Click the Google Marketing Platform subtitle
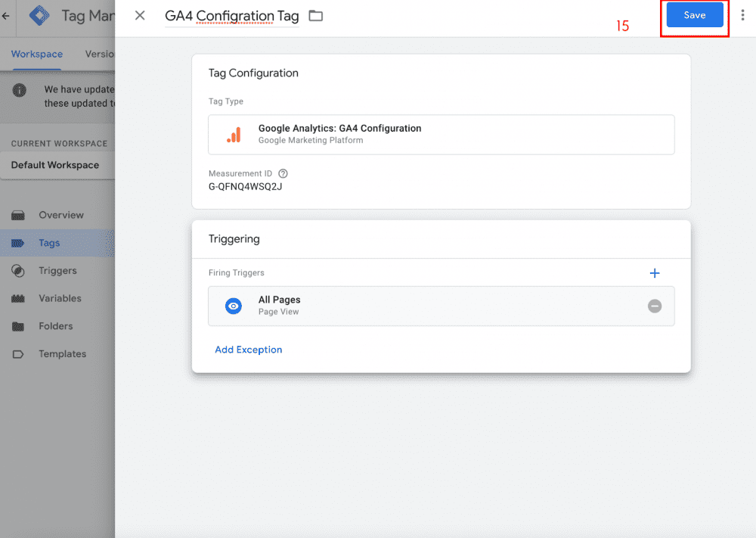This screenshot has width=756, height=538. (311, 141)
